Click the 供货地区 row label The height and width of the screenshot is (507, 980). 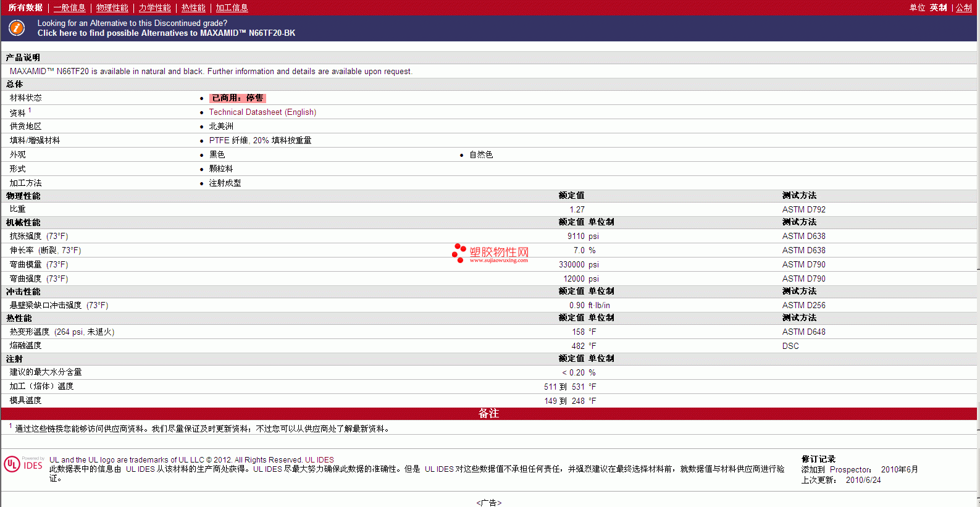pos(26,127)
